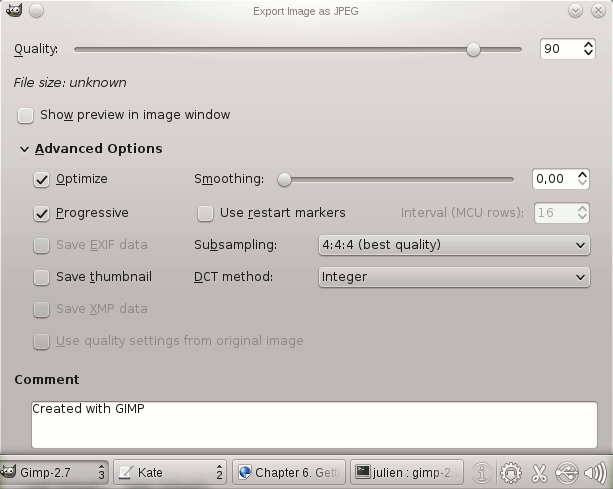Disable the Progressive option
This screenshot has height=489, width=613.
tap(41, 213)
